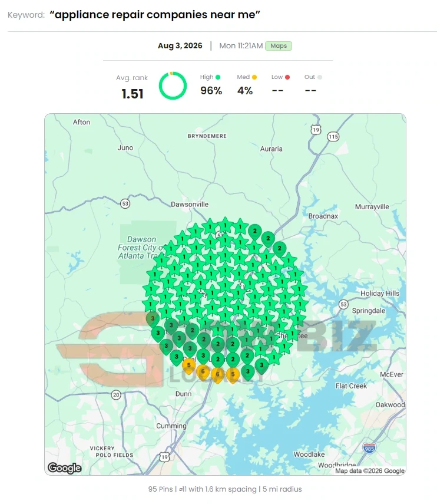Click the yellow Med legend dot
The width and height of the screenshot is (437, 504).
pos(254,77)
